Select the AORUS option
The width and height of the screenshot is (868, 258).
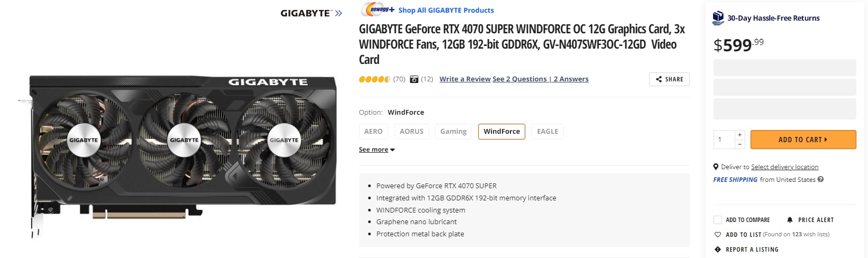tap(412, 132)
